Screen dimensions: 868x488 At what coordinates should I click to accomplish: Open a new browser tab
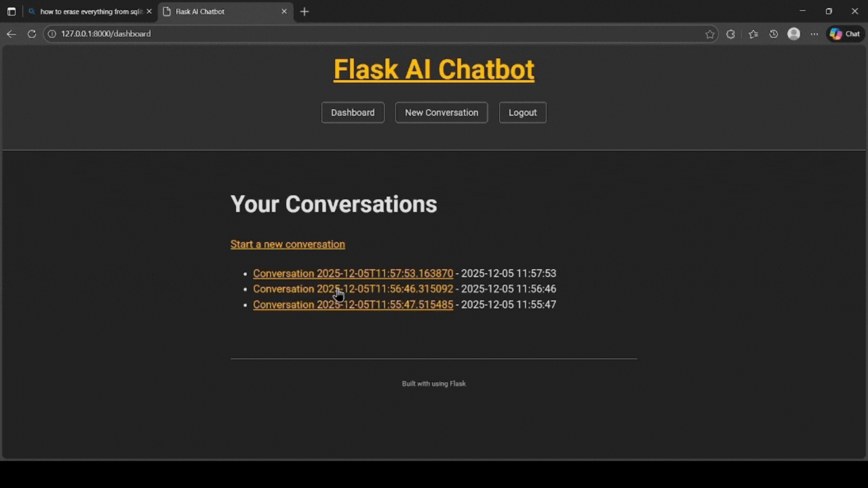(x=304, y=12)
